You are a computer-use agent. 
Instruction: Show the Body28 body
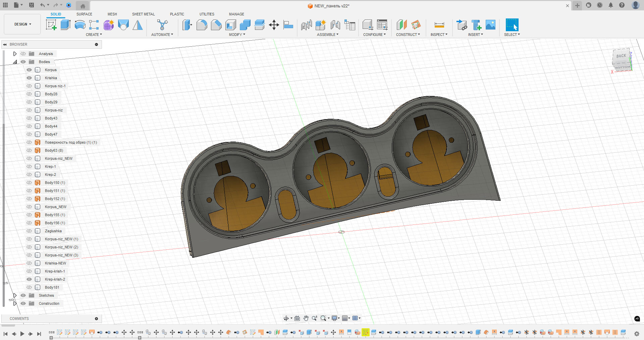coord(29,94)
